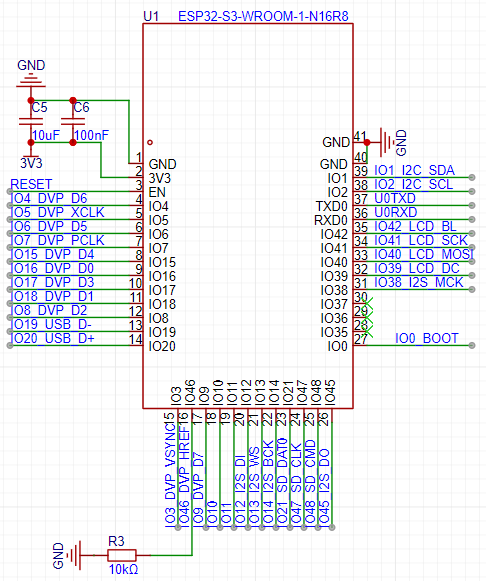Click the IO18_DVP_D1 net label
The width and height of the screenshot is (486, 581).
click(53, 296)
